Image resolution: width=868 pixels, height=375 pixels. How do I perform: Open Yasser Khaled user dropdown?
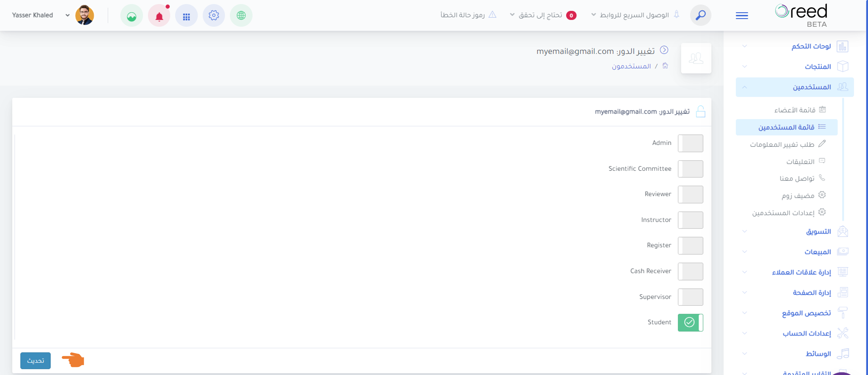tap(41, 15)
